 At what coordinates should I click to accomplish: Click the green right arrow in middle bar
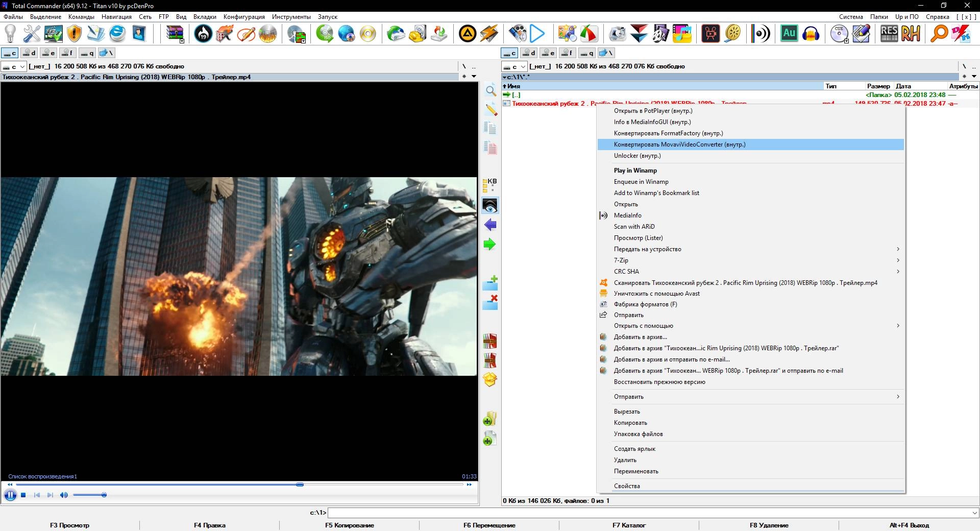coord(490,244)
